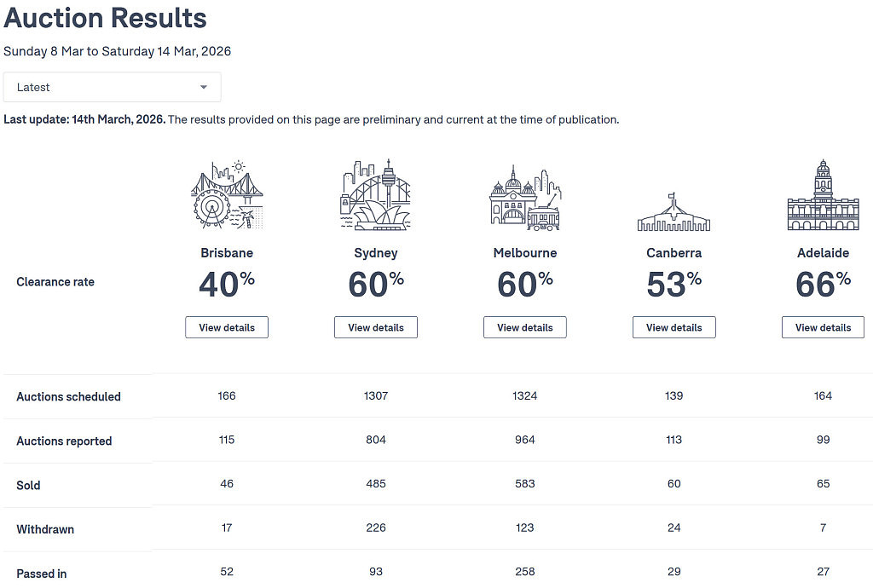Click the Brisbane city name heading
The width and height of the screenshot is (873, 588).
coord(227,252)
